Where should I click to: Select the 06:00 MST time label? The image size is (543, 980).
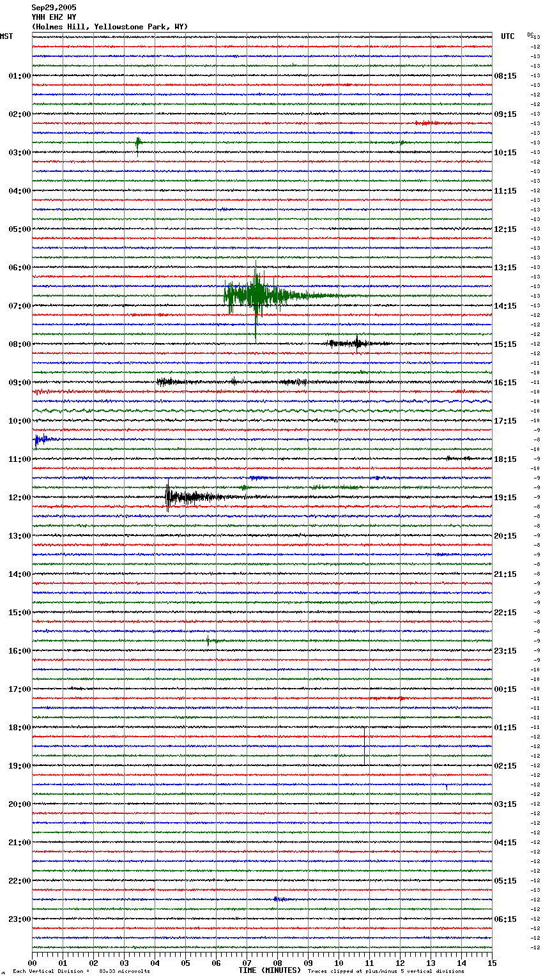tap(20, 268)
